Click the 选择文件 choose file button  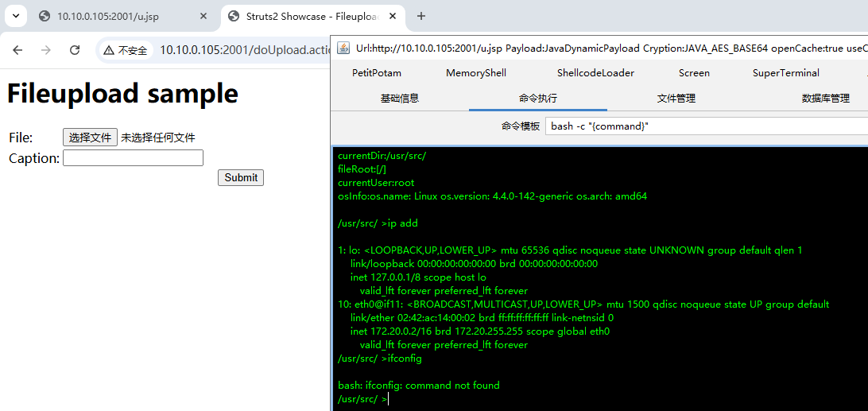click(x=90, y=138)
